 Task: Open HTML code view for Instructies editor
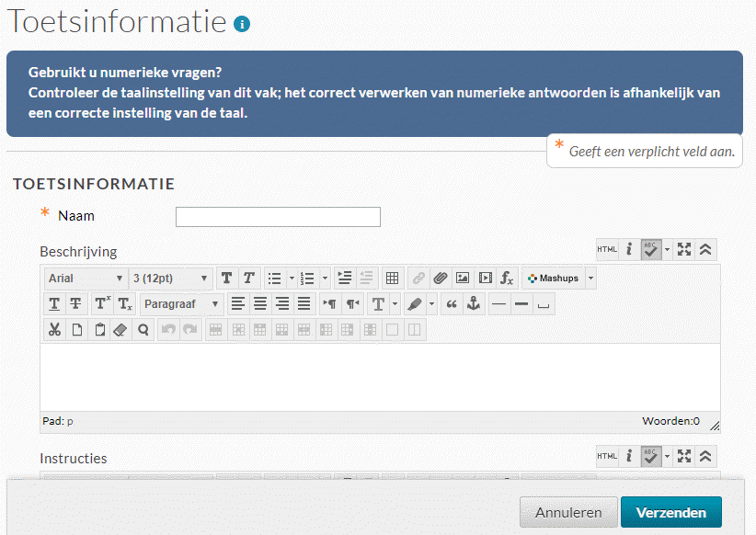(x=607, y=456)
